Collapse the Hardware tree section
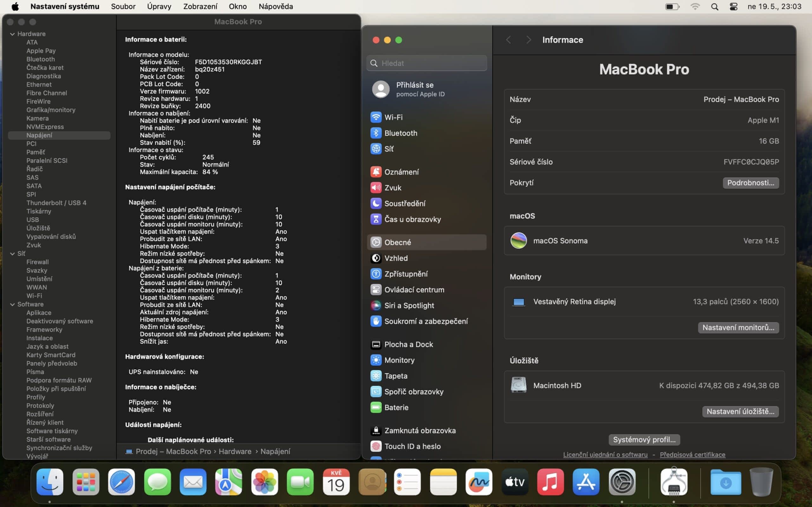Screen dimensions: 812x507 (12, 34)
